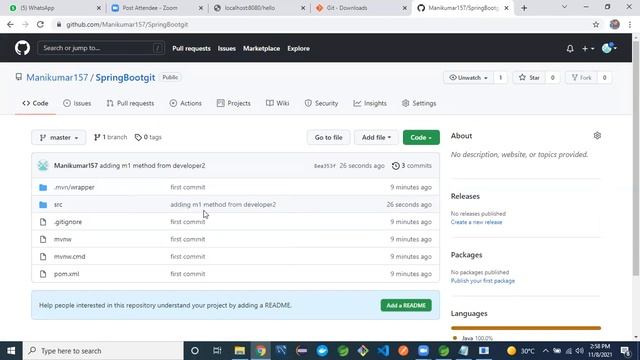640x360 pixels.
Task: Open Visual Studio Code from the taskbar
Action: click(x=383, y=351)
